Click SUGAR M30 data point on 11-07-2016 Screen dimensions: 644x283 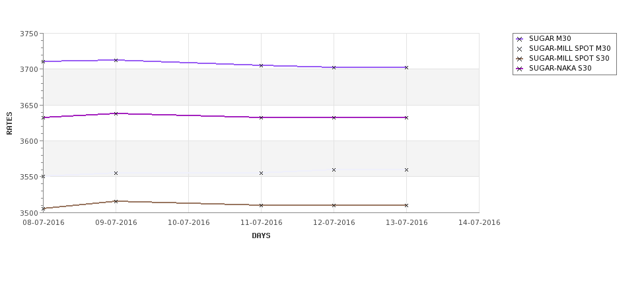(261, 65)
